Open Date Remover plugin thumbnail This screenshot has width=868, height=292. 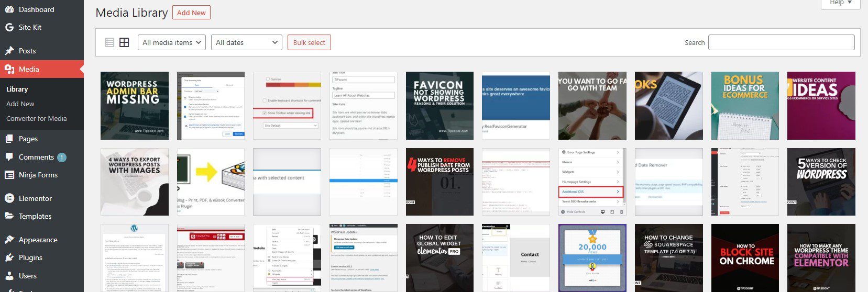669,182
